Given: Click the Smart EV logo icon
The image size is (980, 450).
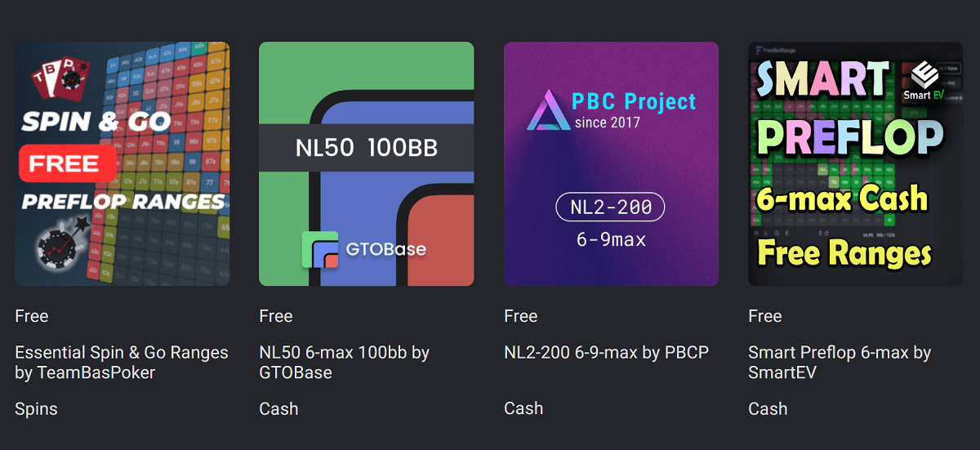Looking at the screenshot, I should (923, 81).
